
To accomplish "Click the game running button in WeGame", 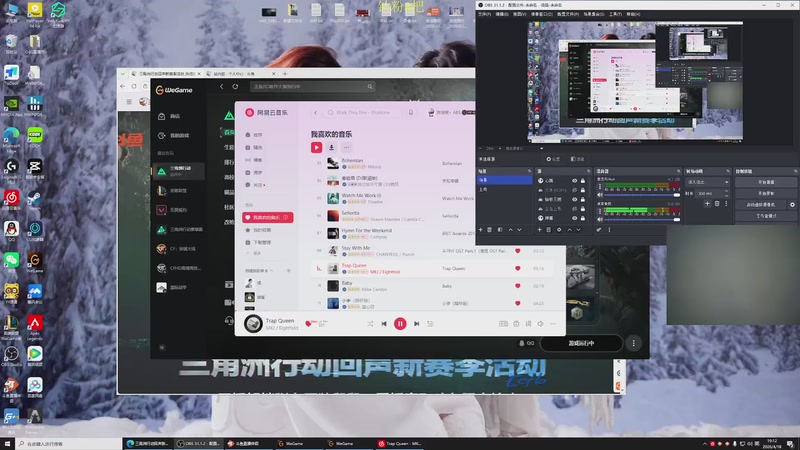I will click(x=581, y=343).
